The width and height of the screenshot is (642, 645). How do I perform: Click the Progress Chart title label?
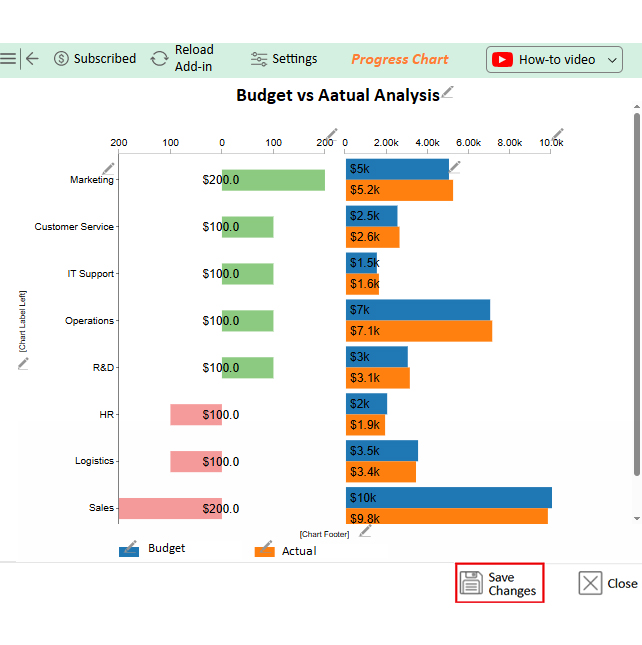400,59
